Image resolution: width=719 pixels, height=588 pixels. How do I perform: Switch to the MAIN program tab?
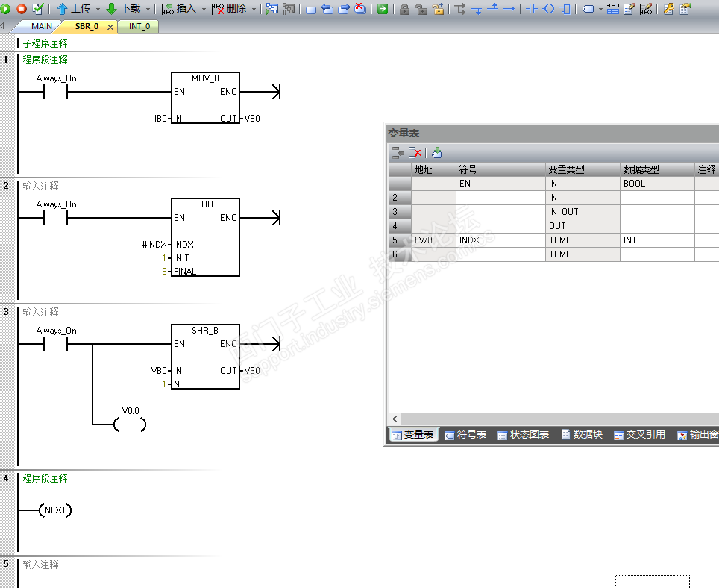point(41,26)
